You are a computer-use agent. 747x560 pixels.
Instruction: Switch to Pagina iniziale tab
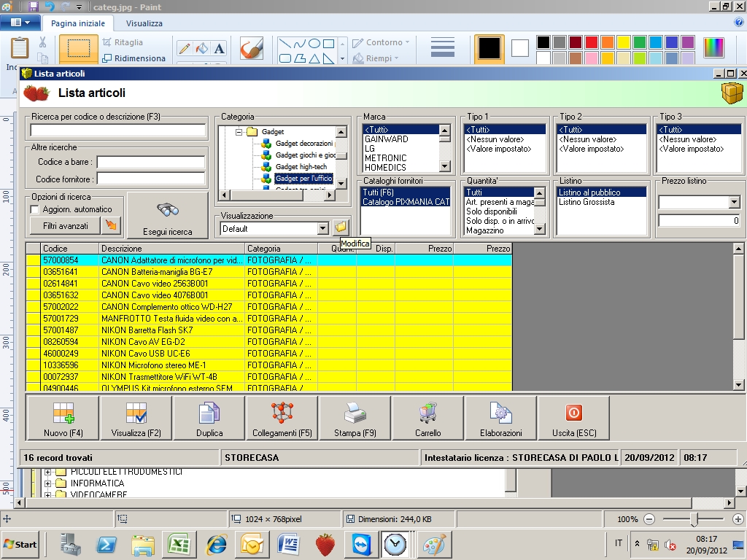(77, 23)
